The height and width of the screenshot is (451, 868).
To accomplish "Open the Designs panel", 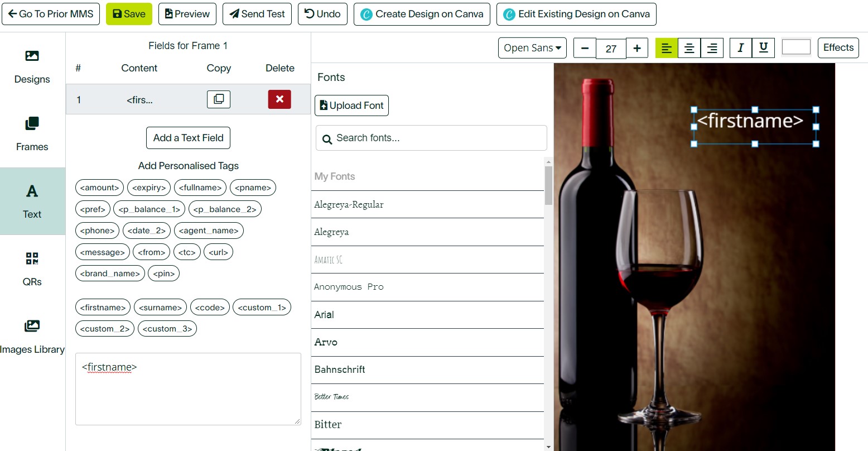I will (x=32, y=67).
